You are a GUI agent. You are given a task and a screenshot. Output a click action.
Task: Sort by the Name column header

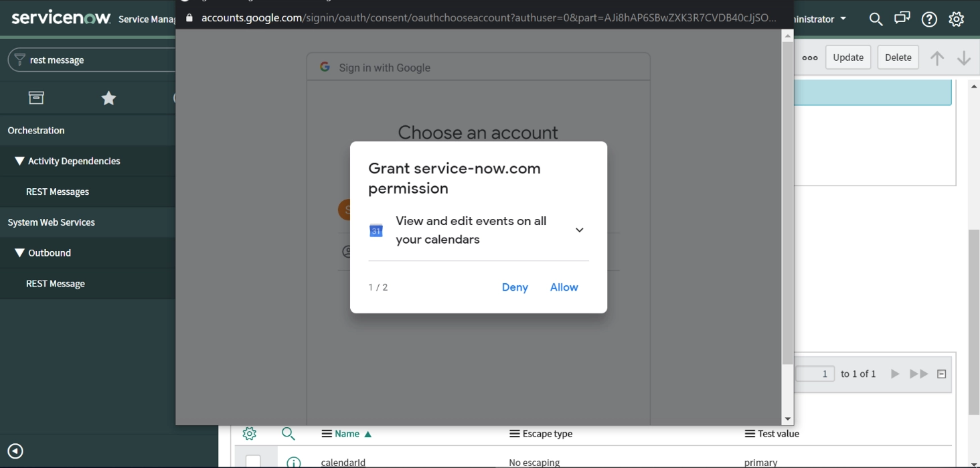(347, 434)
